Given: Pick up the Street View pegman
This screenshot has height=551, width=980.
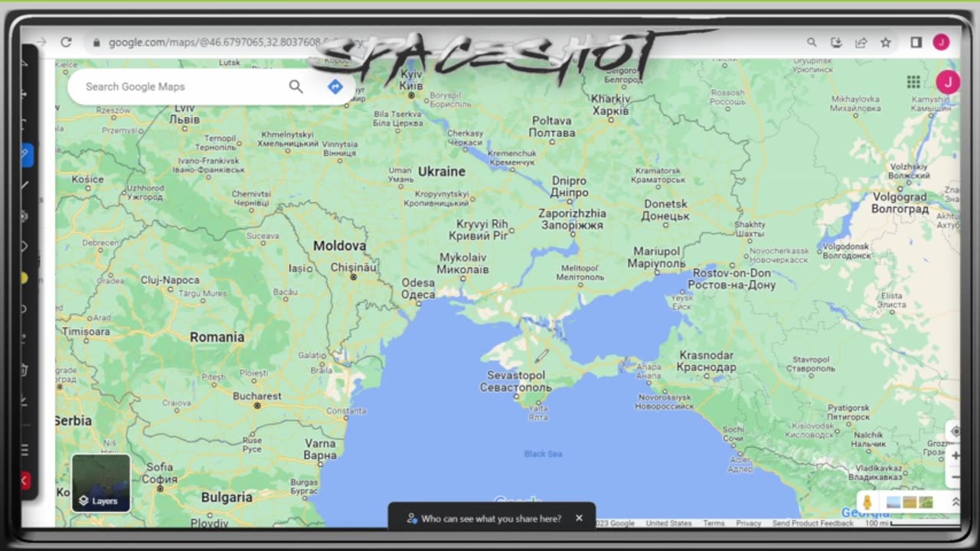Looking at the screenshot, I should [x=867, y=503].
